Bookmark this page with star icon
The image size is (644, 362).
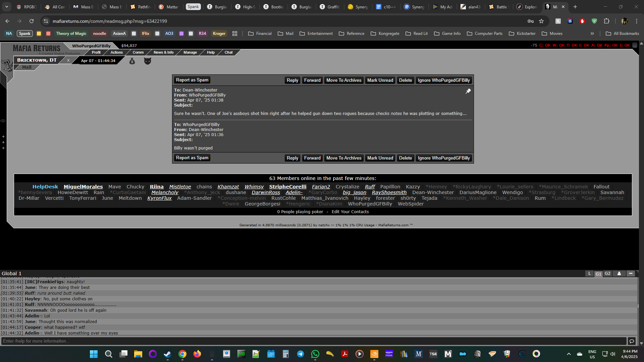tap(541, 21)
